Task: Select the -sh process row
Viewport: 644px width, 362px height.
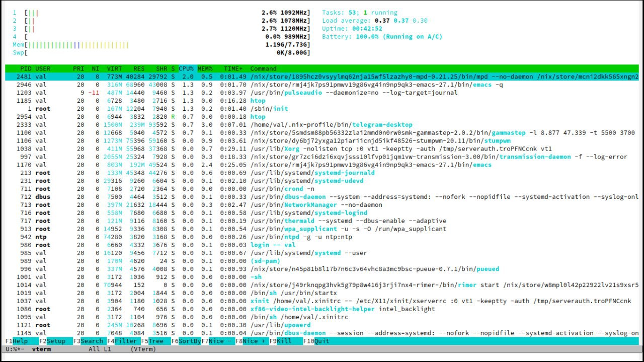Action: (x=322, y=277)
